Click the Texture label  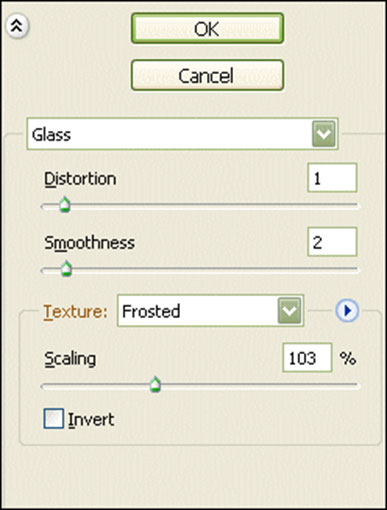tap(75, 312)
